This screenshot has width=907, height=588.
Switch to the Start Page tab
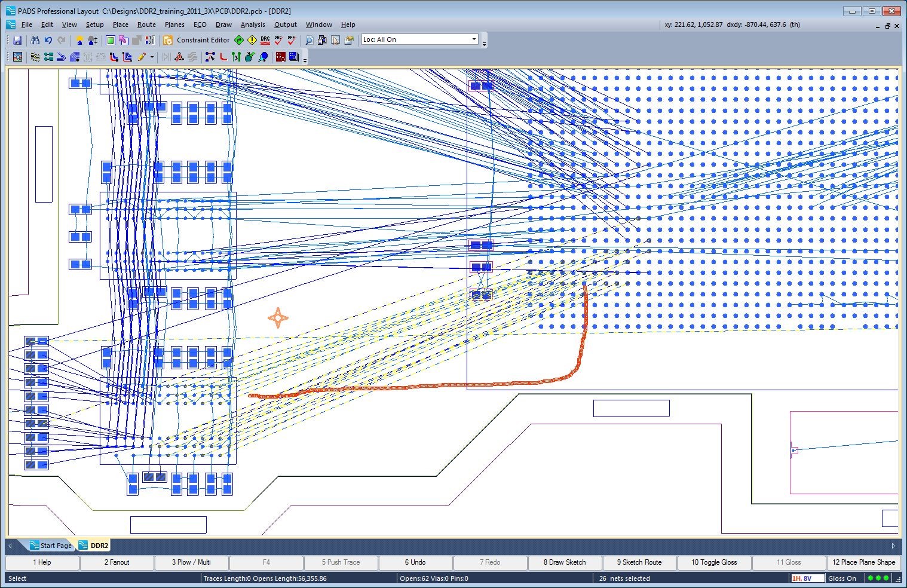tap(55, 545)
